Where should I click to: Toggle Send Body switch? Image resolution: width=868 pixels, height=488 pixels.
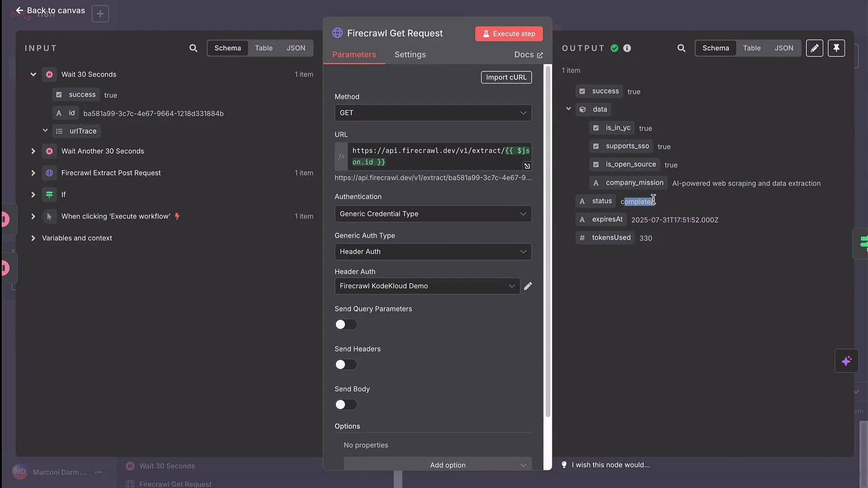pyautogui.click(x=346, y=404)
